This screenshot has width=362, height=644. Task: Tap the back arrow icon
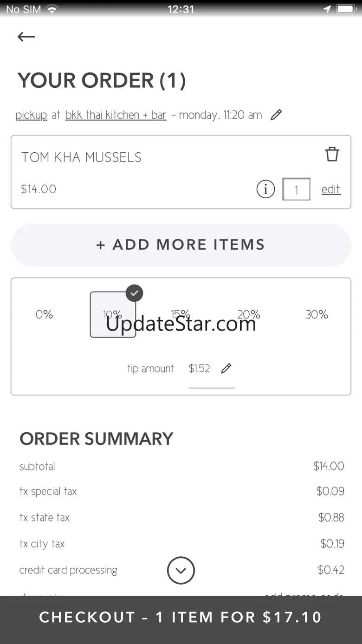[x=26, y=37]
